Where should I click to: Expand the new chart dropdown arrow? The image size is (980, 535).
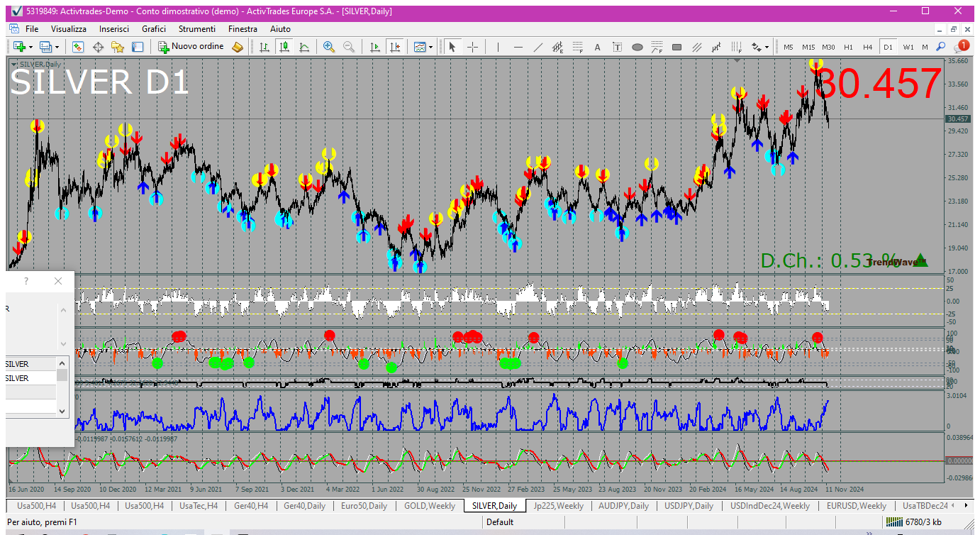(30, 47)
